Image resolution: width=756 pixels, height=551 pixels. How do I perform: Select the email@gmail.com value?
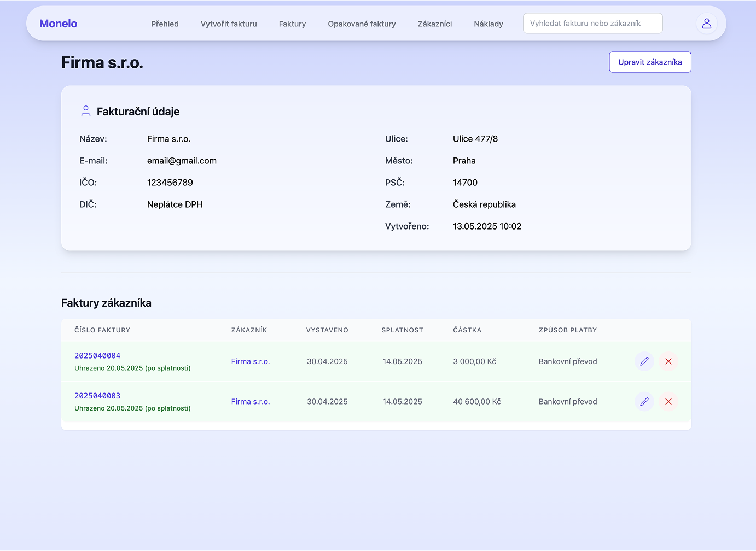tap(182, 161)
